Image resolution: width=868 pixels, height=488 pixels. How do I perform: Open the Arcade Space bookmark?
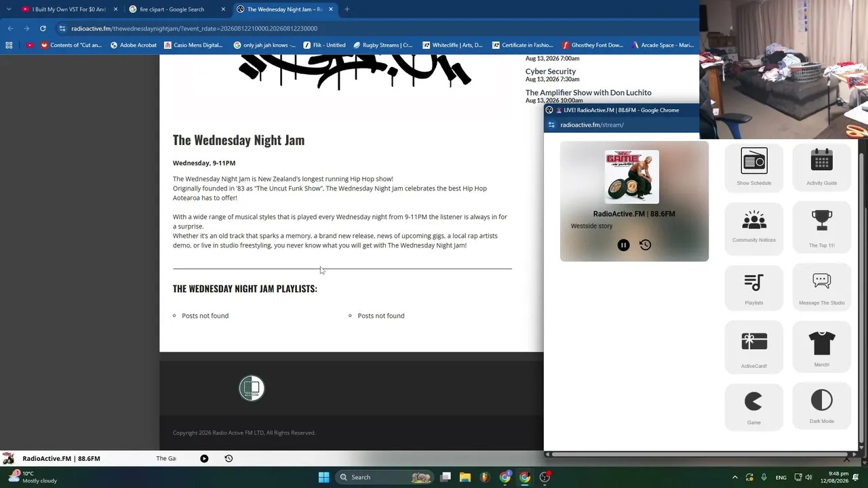tap(662, 45)
